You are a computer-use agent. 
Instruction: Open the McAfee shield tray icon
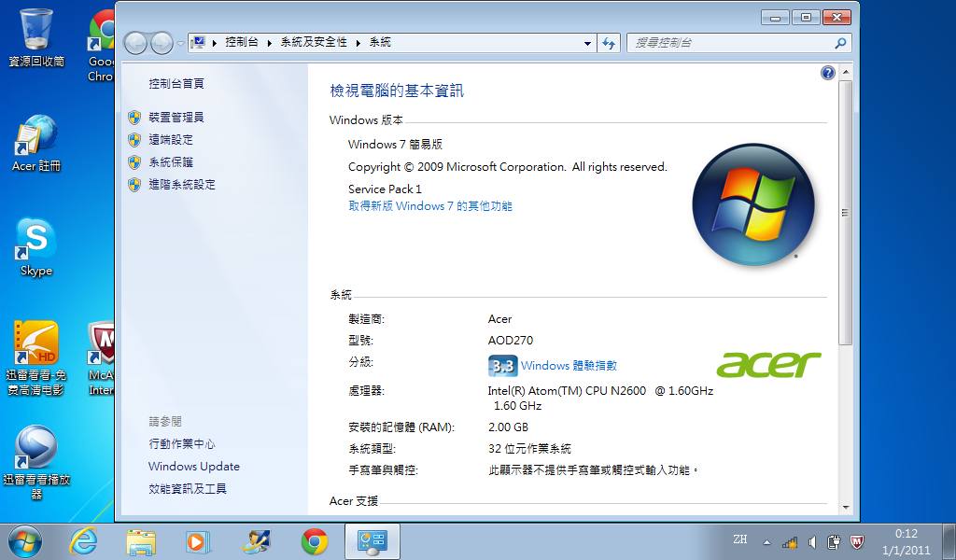tap(857, 541)
